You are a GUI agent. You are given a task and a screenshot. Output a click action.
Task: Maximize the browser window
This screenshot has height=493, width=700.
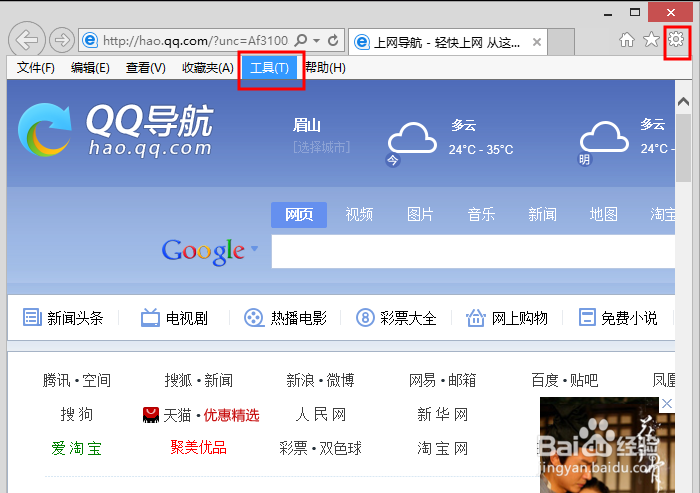(635, 13)
